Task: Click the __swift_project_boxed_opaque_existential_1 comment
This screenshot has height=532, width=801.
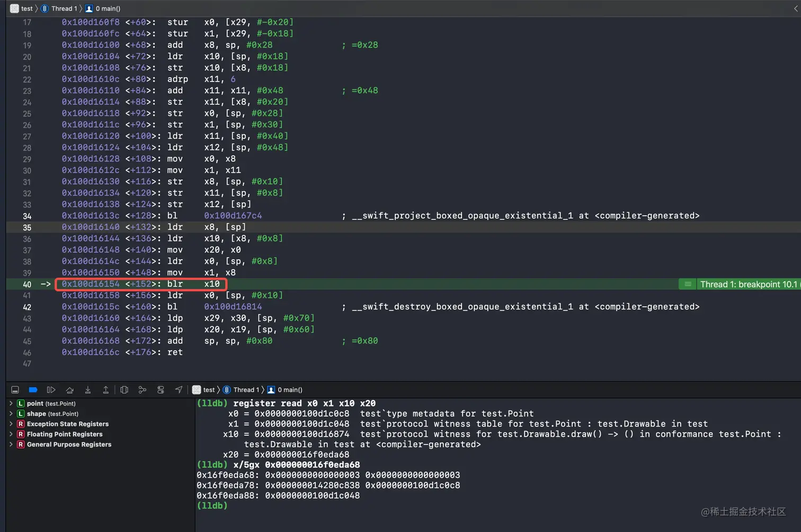Action: point(520,216)
